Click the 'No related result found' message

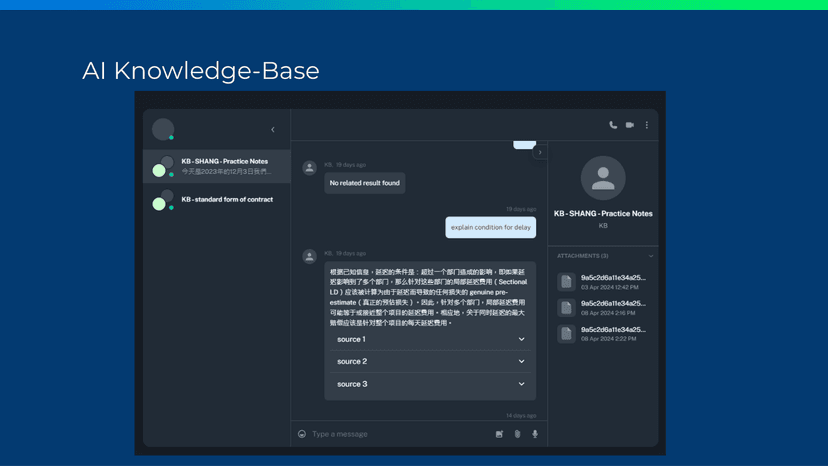click(x=364, y=183)
